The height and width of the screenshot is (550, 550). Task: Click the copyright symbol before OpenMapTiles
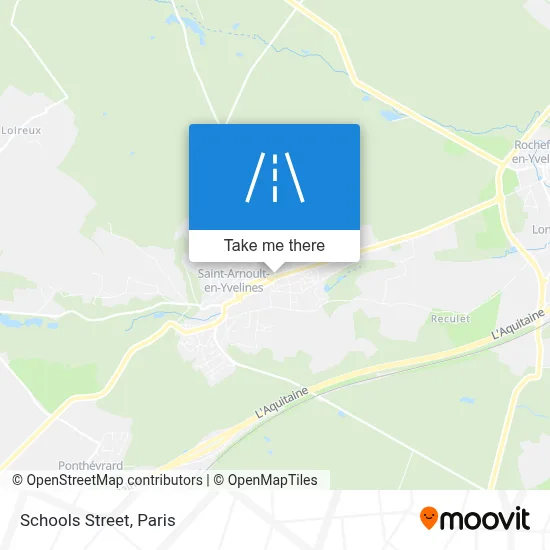click(x=219, y=480)
